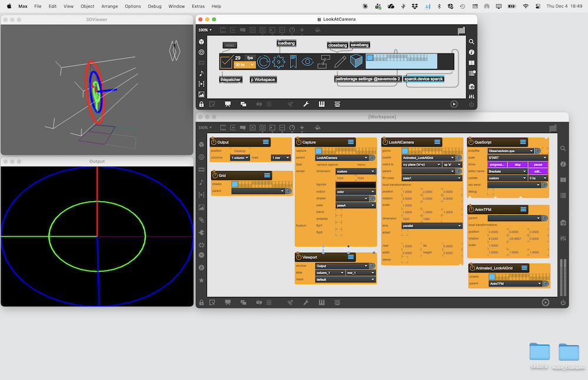
Task: Open the Capture node menu icon
Action: [351, 142]
